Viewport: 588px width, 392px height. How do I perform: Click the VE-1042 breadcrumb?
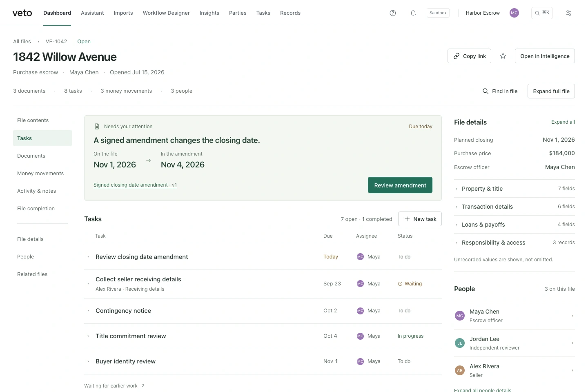tap(56, 42)
